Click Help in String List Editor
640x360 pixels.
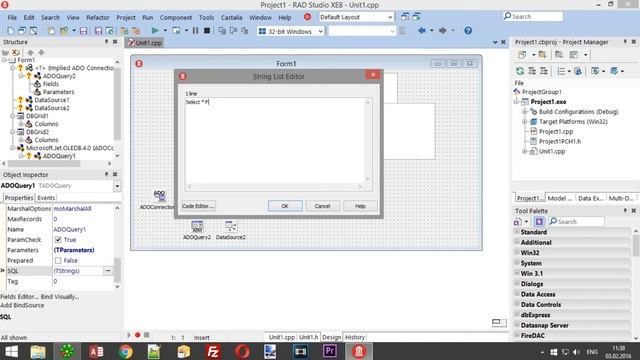tap(360, 206)
